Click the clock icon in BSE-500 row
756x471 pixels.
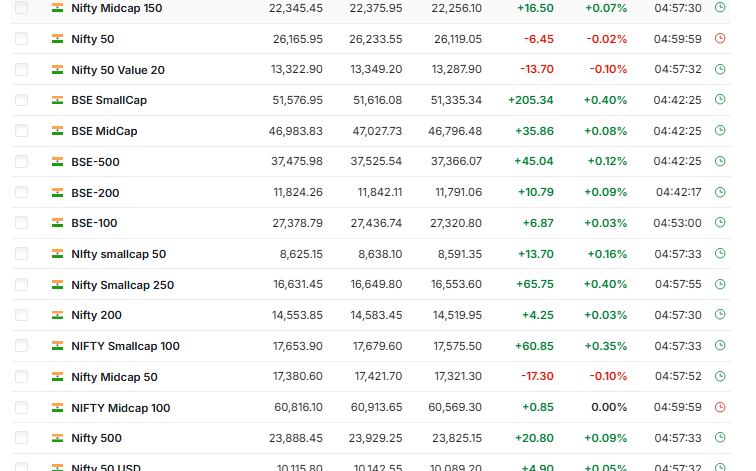(720, 161)
